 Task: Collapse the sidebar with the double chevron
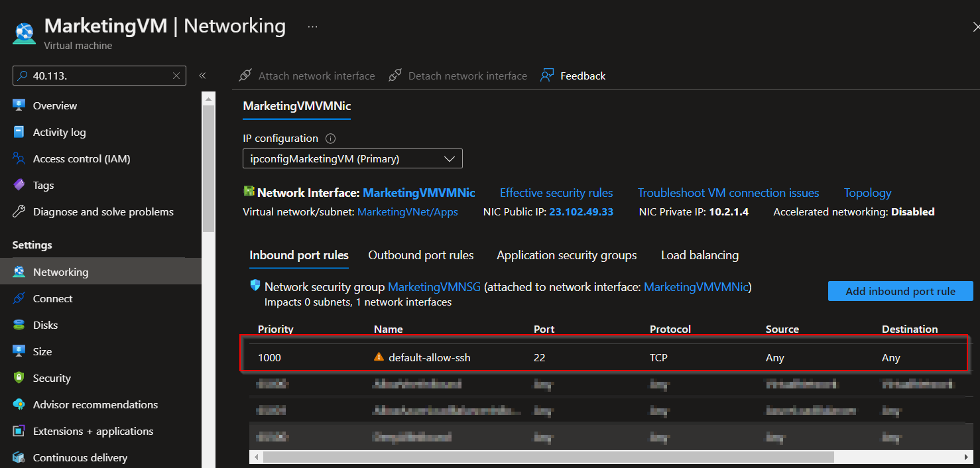202,76
